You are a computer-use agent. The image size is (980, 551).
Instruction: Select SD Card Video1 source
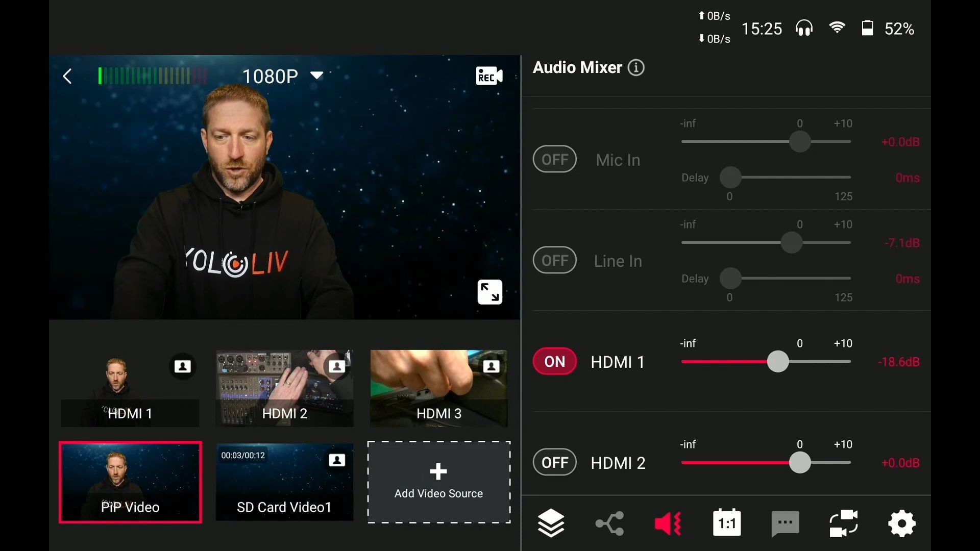coord(284,482)
